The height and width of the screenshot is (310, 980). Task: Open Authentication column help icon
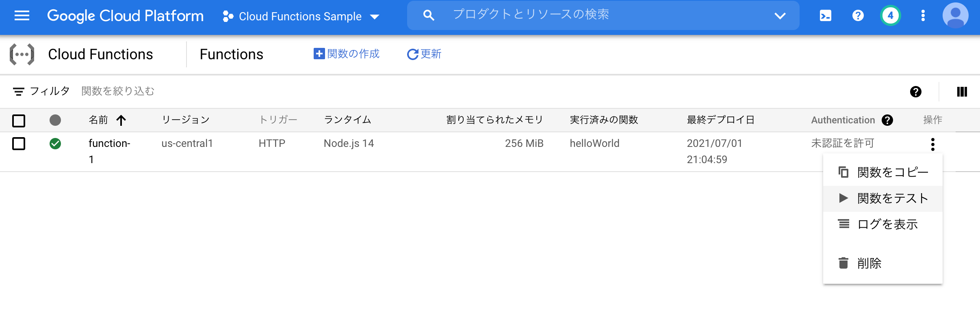(x=887, y=120)
